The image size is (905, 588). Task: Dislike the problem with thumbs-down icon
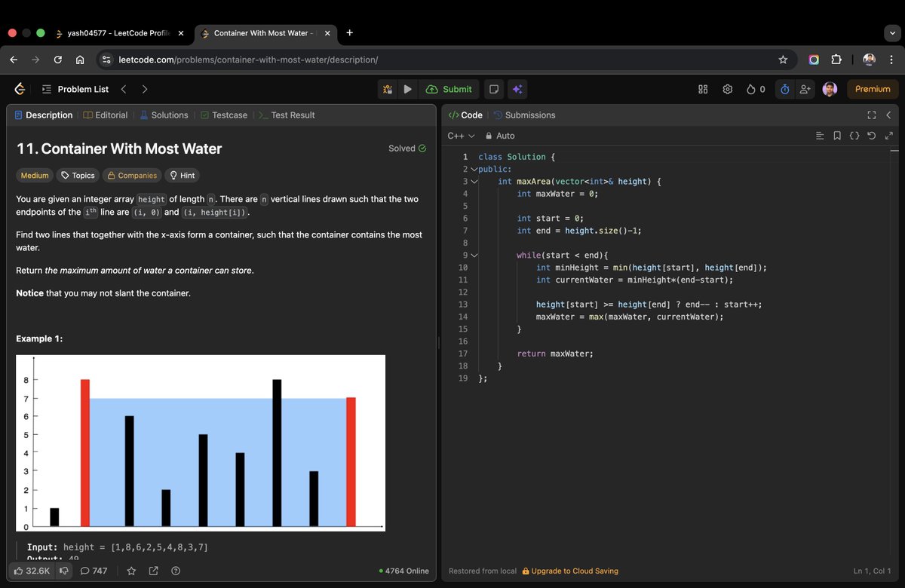coord(64,571)
